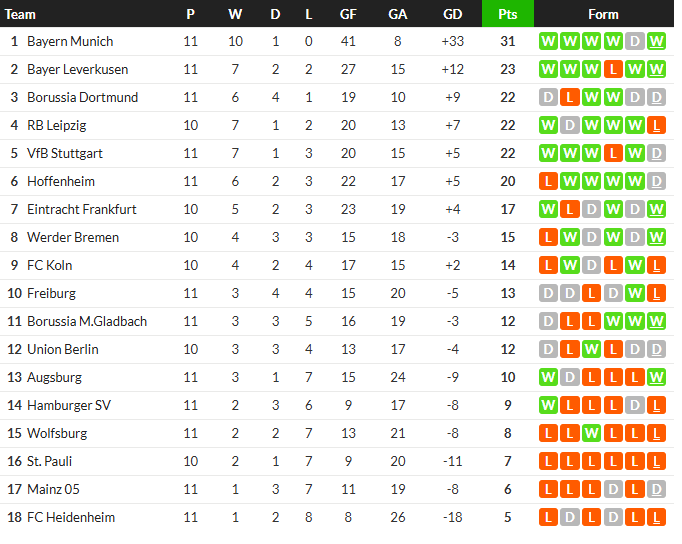
Task: Open the St. Pauli team link
Action: 49,461
